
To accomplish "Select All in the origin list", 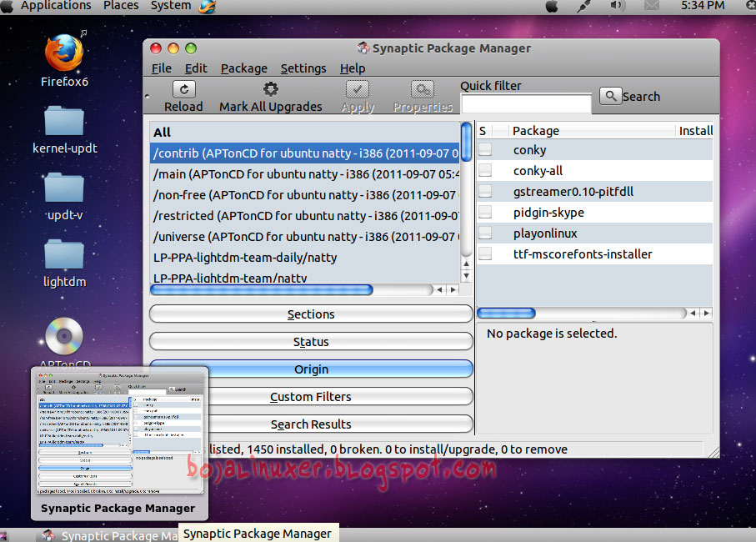I will (x=304, y=132).
